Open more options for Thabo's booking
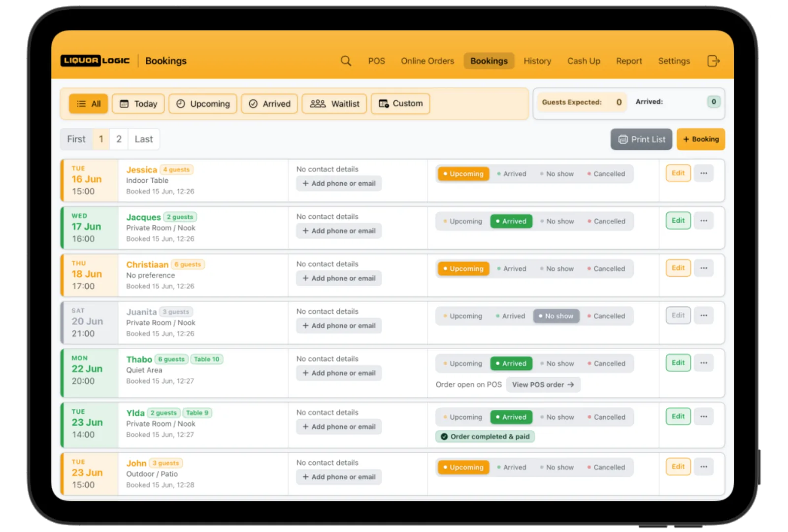The image size is (788, 532). click(x=704, y=363)
